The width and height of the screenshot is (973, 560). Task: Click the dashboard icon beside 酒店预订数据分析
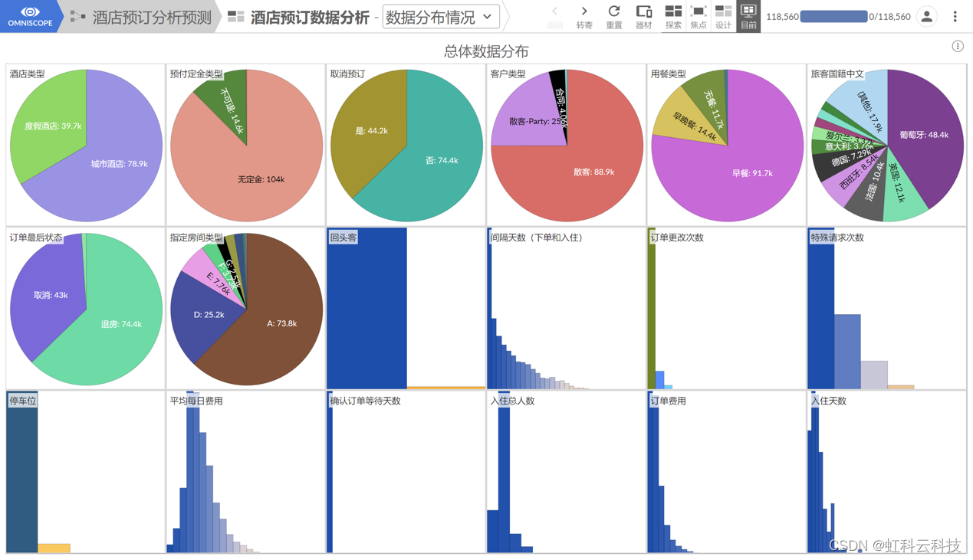(236, 16)
